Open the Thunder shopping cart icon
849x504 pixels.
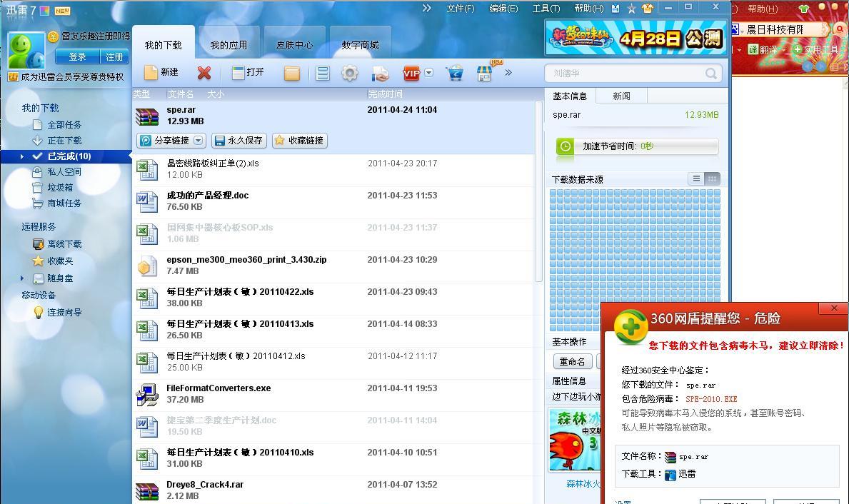pyautogui.click(x=453, y=72)
